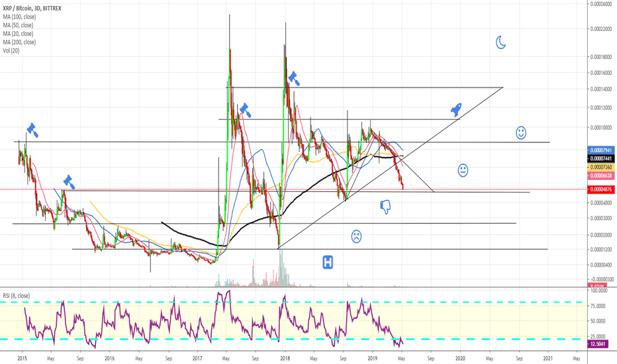Click the red 0.00004876 current price label

click(x=600, y=190)
